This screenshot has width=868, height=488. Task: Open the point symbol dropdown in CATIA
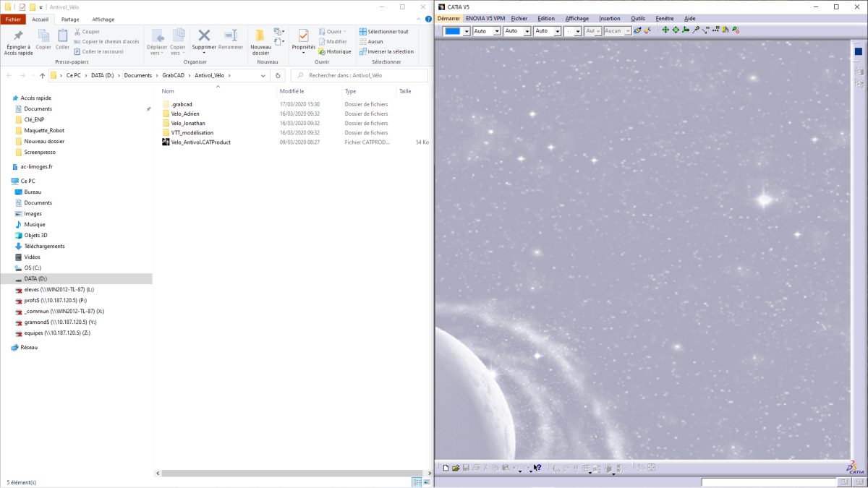[577, 31]
